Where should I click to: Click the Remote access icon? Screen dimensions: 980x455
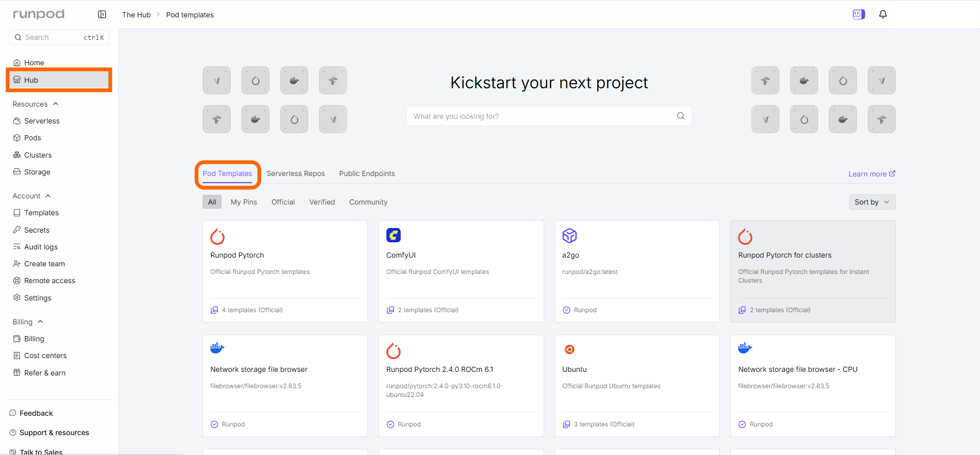[17, 281]
